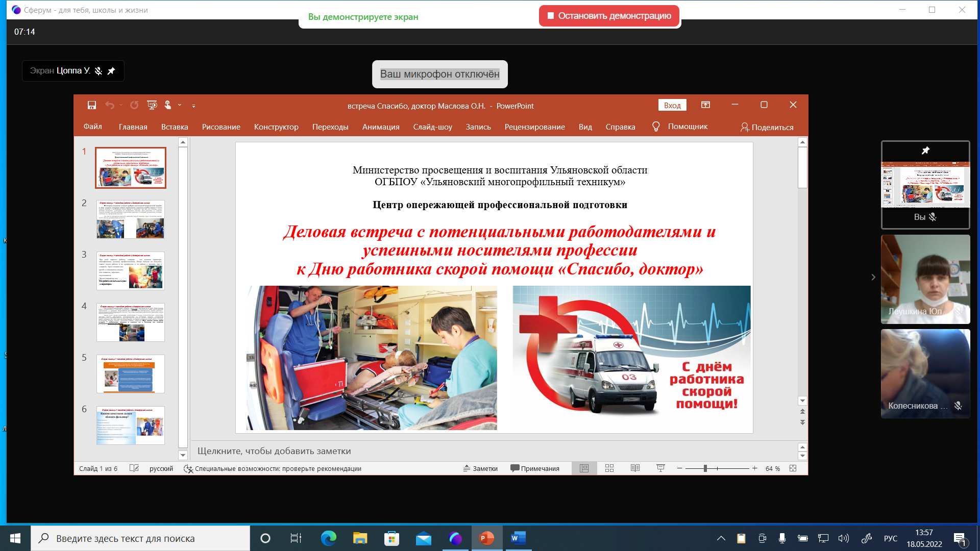Select slide 3 thumbnail
This screenshot has width=980, height=551.
pyautogui.click(x=131, y=271)
